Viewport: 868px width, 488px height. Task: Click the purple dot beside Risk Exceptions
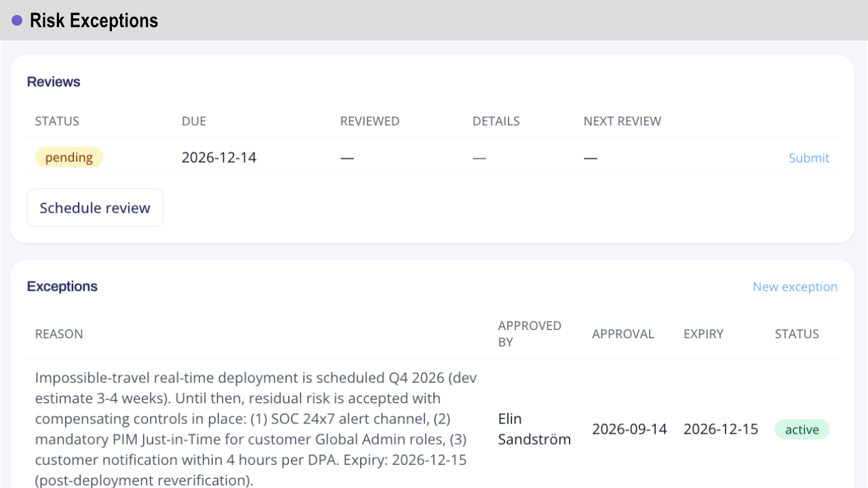pyautogui.click(x=18, y=20)
